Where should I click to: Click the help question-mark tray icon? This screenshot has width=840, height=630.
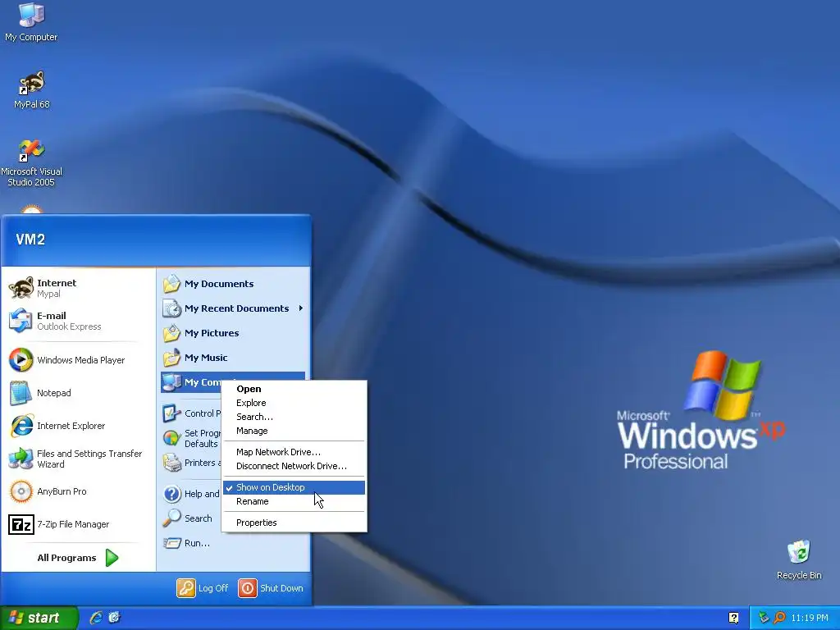(734, 618)
